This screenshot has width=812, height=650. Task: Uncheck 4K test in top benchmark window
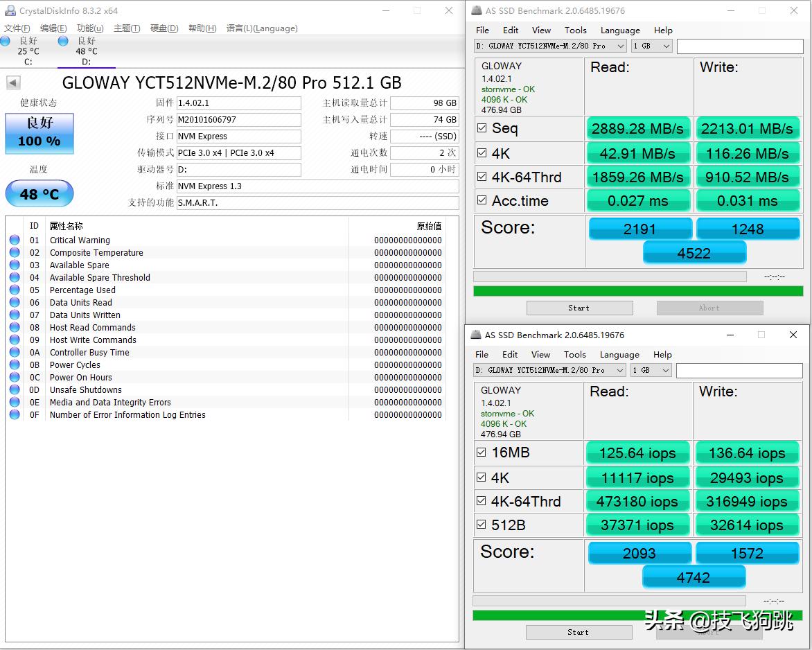click(x=482, y=152)
